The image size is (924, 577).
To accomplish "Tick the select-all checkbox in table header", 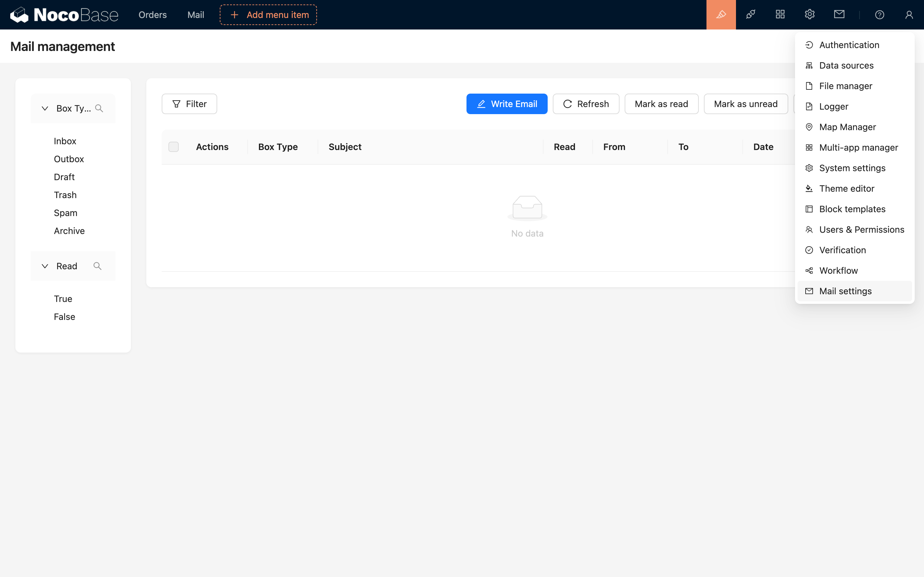I will (x=173, y=147).
